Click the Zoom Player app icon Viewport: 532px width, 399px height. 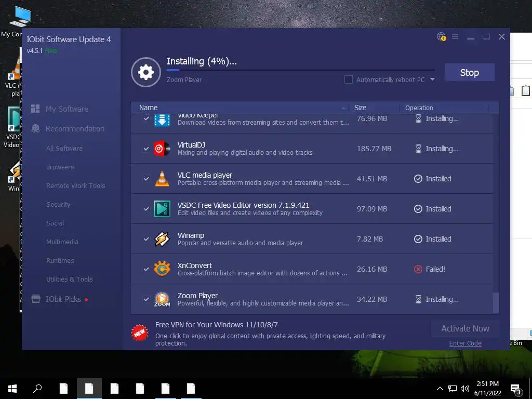162,299
